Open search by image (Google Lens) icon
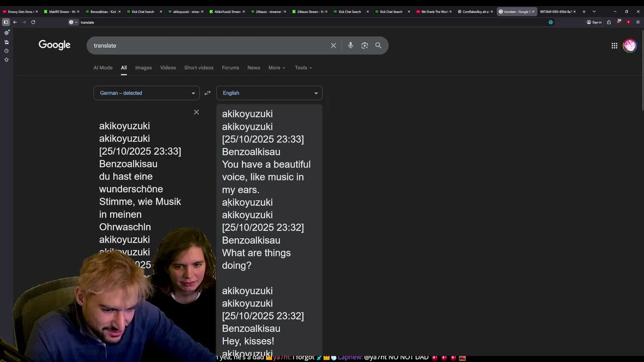 click(x=365, y=45)
